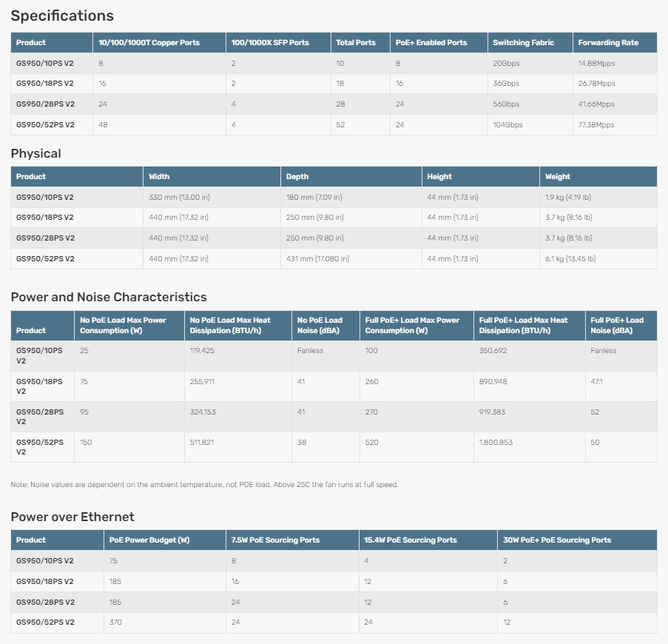668x644 pixels.
Task: Click Power and Noise Characteristics heading
Action: coord(109,297)
